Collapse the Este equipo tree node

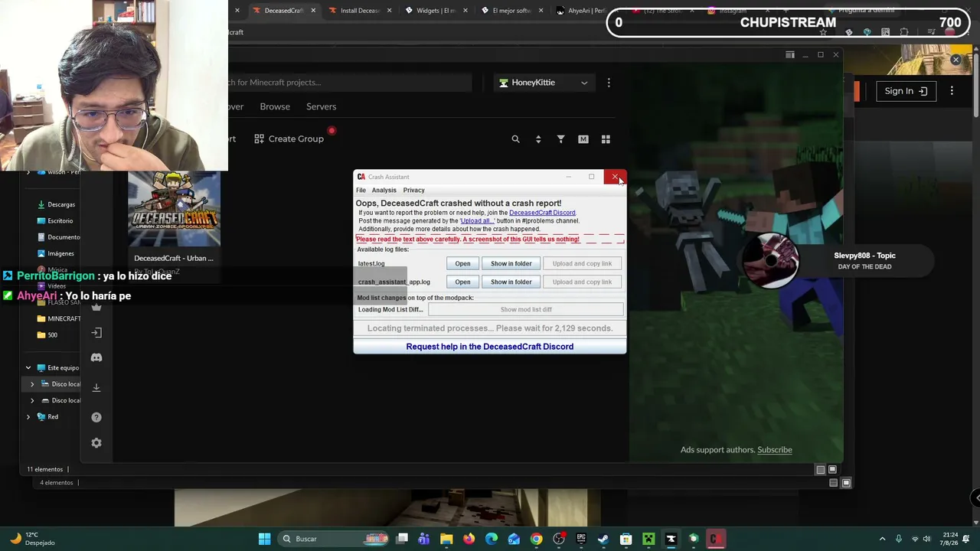pos(28,368)
